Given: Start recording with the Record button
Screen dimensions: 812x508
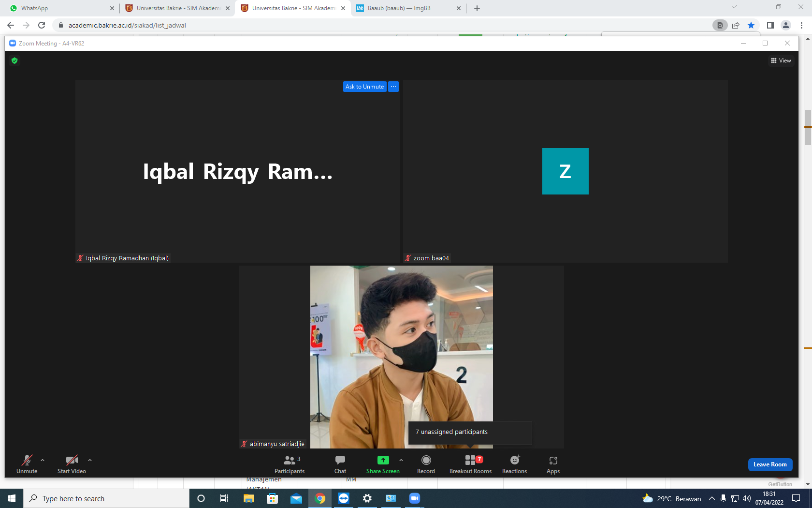Looking at the screenshot, I should [426, 464].
